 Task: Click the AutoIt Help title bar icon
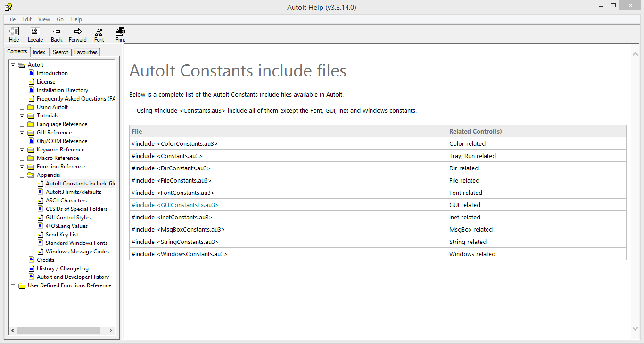(x=8, y=7)
